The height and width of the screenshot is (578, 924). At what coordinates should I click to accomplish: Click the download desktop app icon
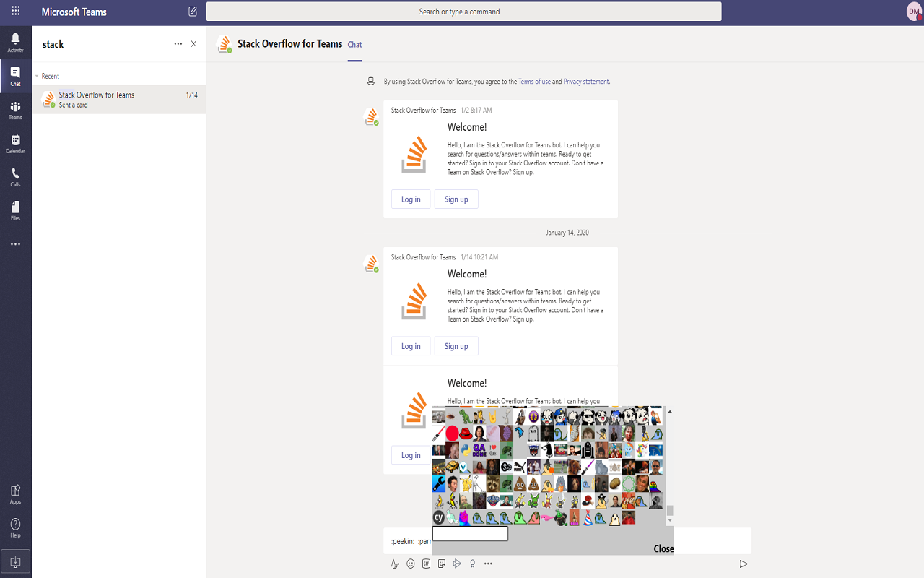15,561
